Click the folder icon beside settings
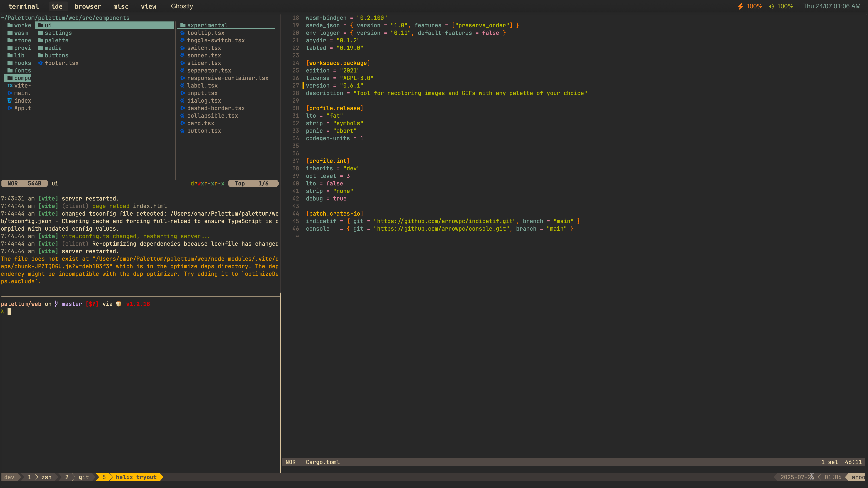Viewport: 868px width, 488px height. (40, 33)
